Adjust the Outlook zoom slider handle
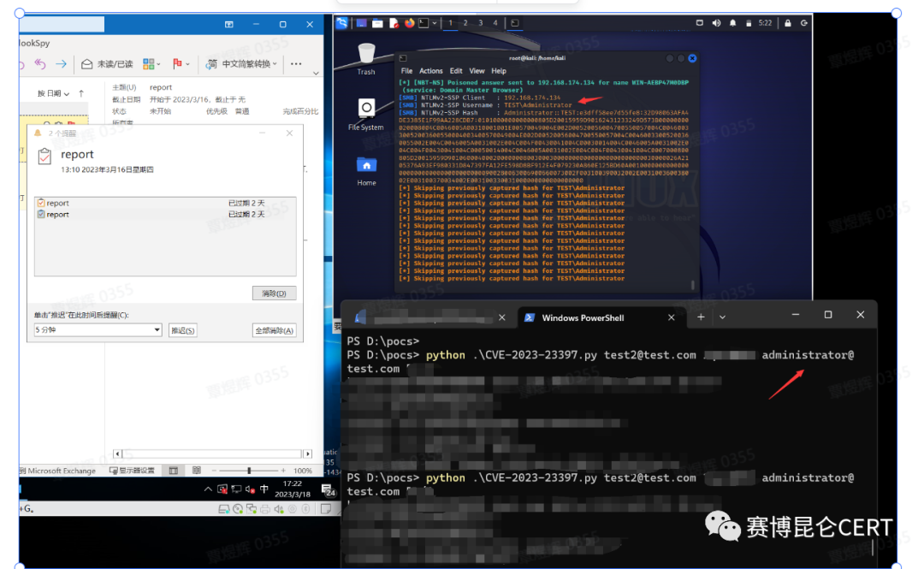Viewport: 924px width, 569px height. click(x=249, y=471)
